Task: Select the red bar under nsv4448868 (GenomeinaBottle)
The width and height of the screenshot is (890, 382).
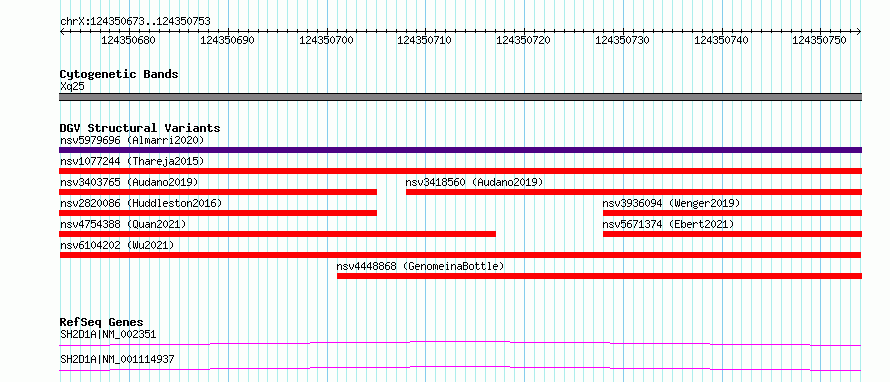Action: pos(599,276)
